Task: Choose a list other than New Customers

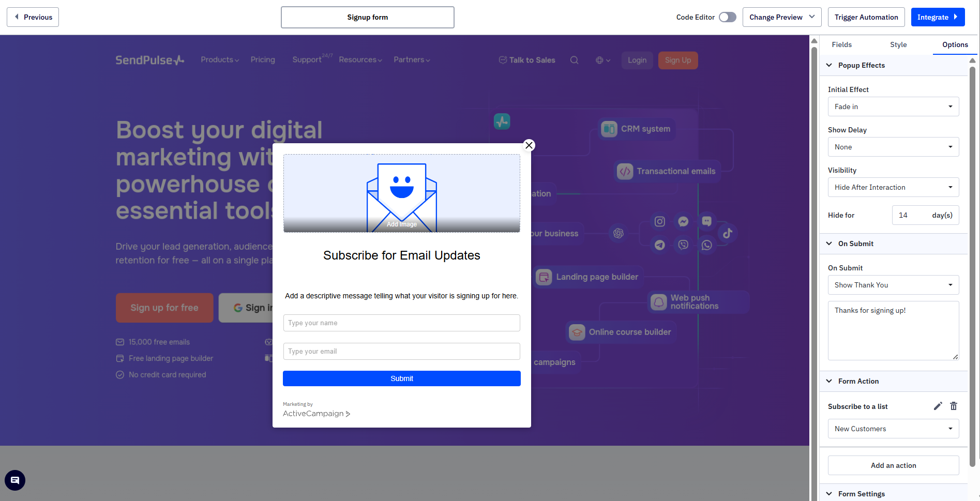Action: point(893,429)
